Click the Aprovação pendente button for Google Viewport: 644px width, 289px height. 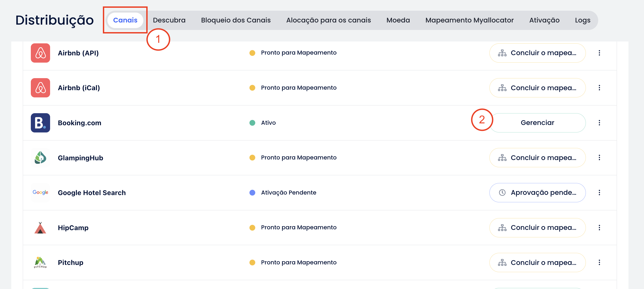pos(537,193)
